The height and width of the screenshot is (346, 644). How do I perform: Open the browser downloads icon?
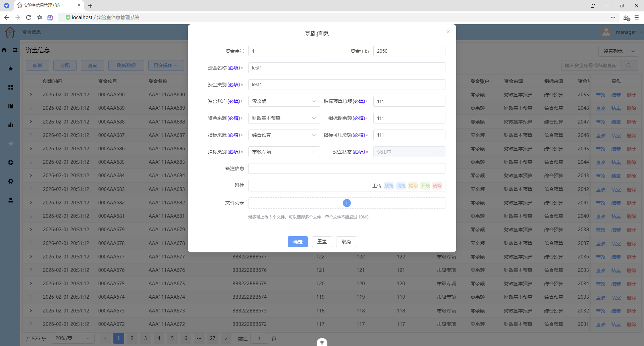click(x=626, y=17)
